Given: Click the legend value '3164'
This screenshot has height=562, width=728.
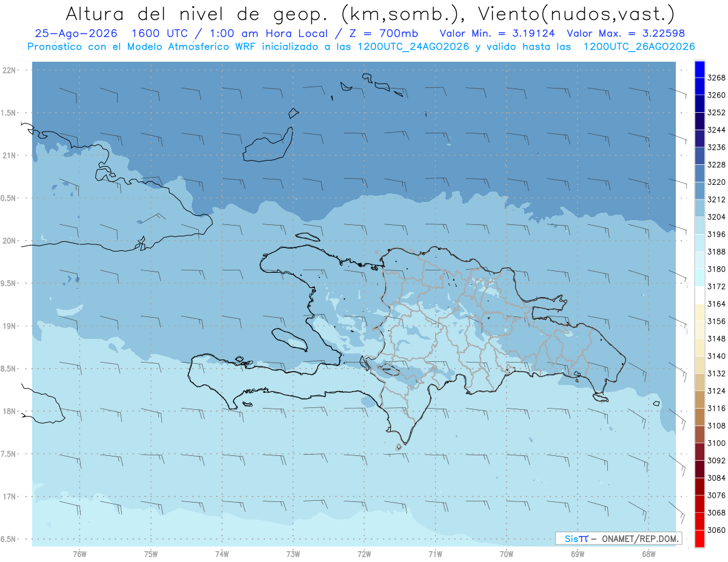Looking at the screenshot, I should pos(716,304).
